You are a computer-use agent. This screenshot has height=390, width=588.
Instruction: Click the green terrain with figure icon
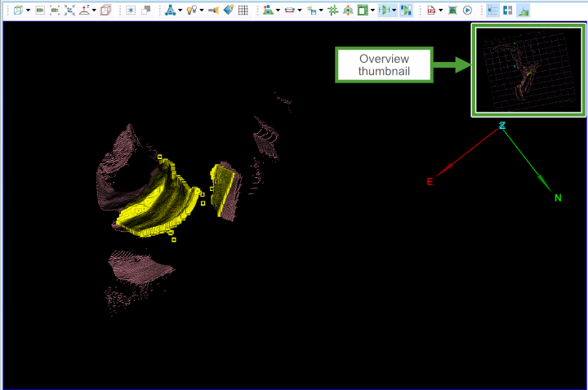point(268,10)
